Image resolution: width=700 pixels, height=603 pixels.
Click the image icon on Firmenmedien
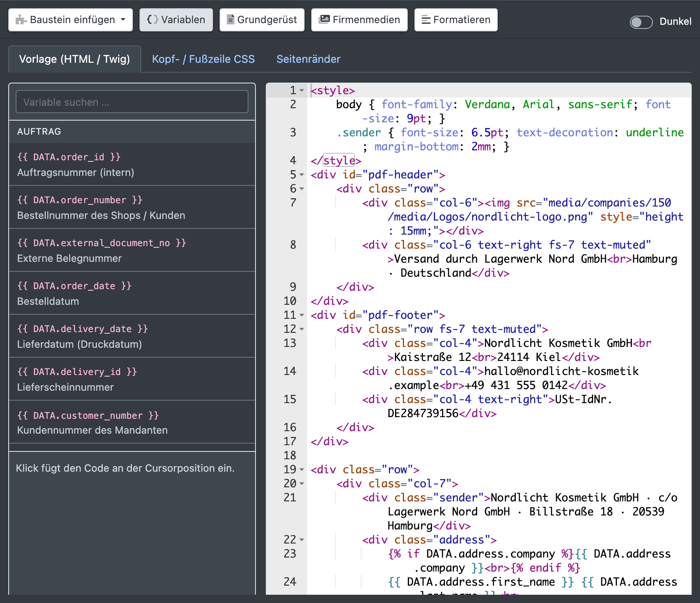[325, 19]
